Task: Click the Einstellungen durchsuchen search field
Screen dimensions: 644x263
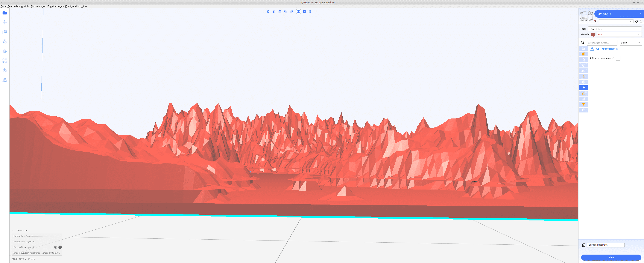Action: 602,43
